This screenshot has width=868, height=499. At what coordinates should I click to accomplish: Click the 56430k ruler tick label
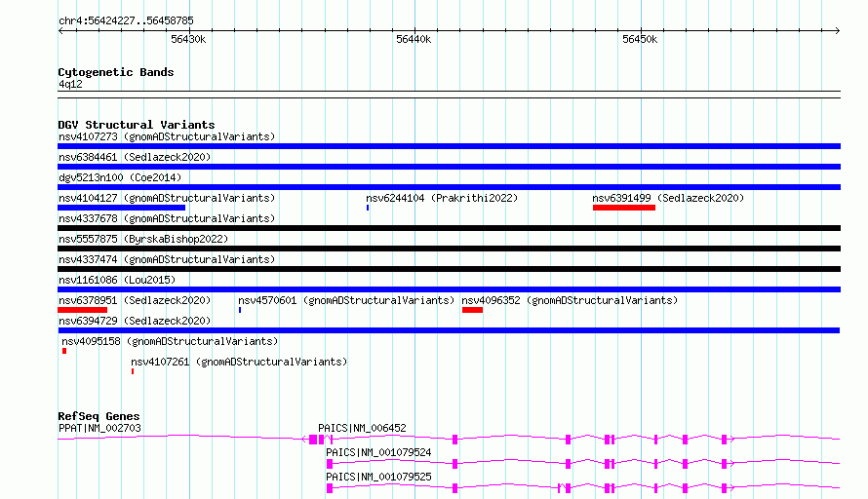pyautogui.click(x=188, y=39)
